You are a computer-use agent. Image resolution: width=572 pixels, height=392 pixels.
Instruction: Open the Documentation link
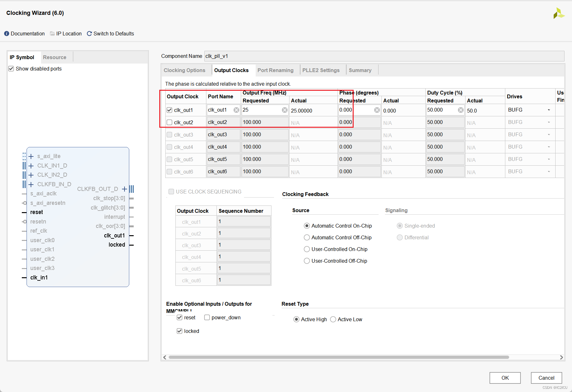coord(28,34)
